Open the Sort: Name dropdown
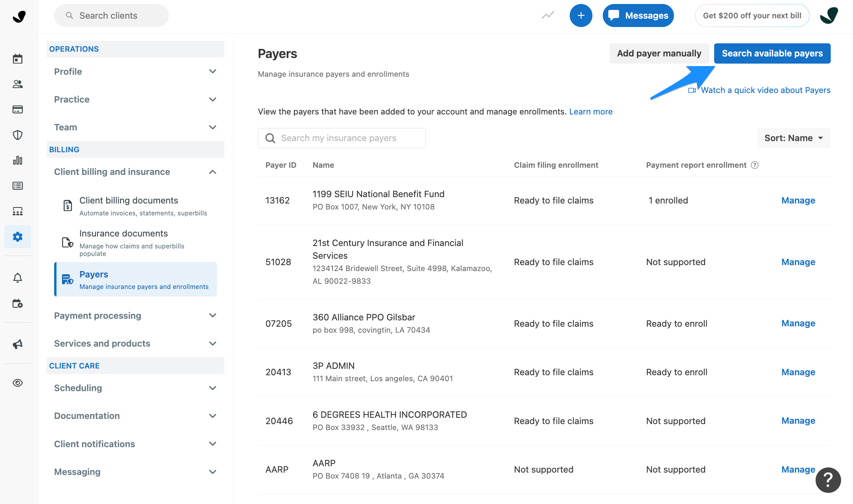 793,138
